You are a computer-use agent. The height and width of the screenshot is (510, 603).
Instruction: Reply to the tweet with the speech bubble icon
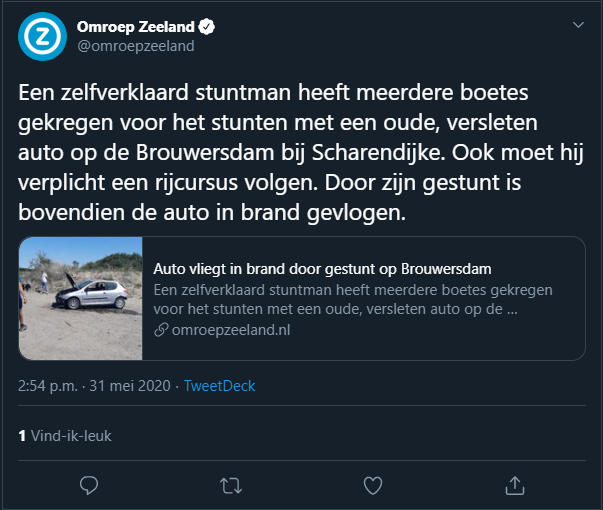click(x=89, y=485)
